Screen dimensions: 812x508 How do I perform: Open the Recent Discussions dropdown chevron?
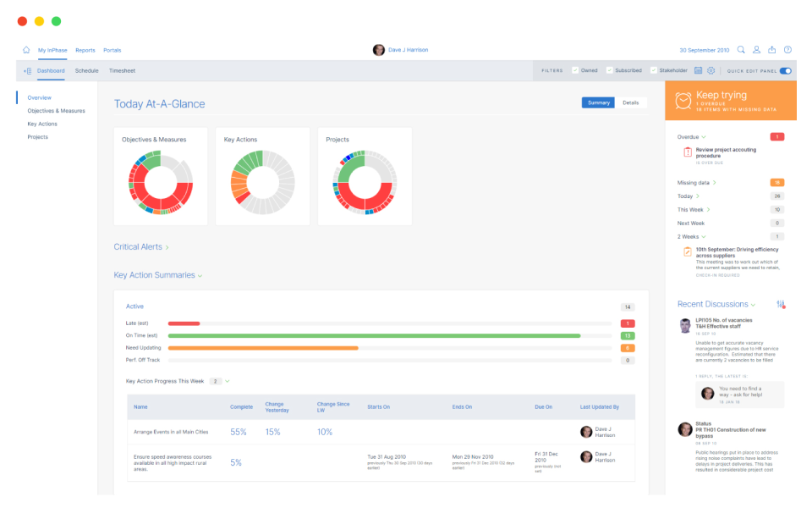751,304
